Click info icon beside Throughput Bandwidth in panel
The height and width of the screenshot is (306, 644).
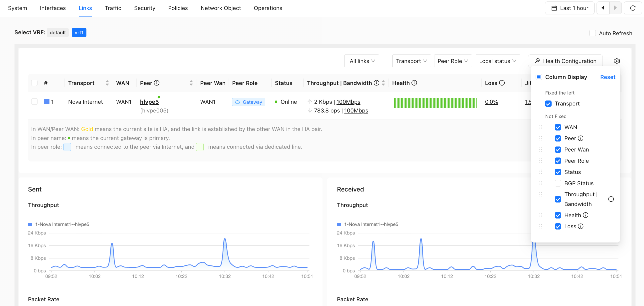click(x=611, y=199)
